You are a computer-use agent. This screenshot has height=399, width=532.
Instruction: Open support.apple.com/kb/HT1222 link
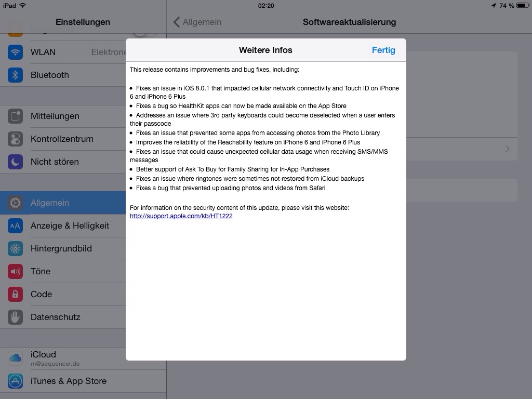181,216
